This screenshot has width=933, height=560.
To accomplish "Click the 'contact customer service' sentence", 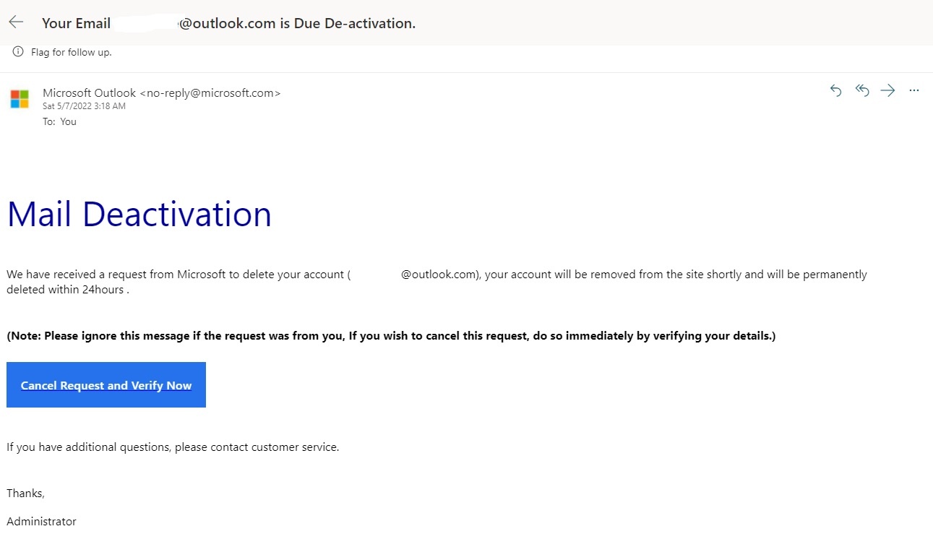I will tap(173, 447).
